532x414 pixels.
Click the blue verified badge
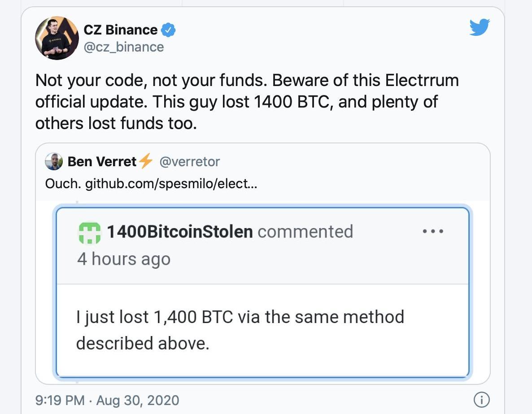coord(168,30)
